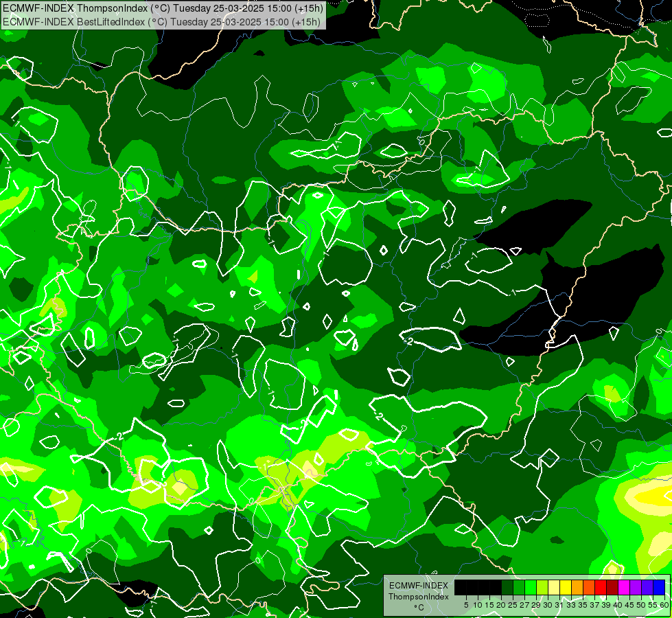Select the magenta 40–45 legend swatch
The width and height of the screenshot is (672, 618).
tap(624, 587)
